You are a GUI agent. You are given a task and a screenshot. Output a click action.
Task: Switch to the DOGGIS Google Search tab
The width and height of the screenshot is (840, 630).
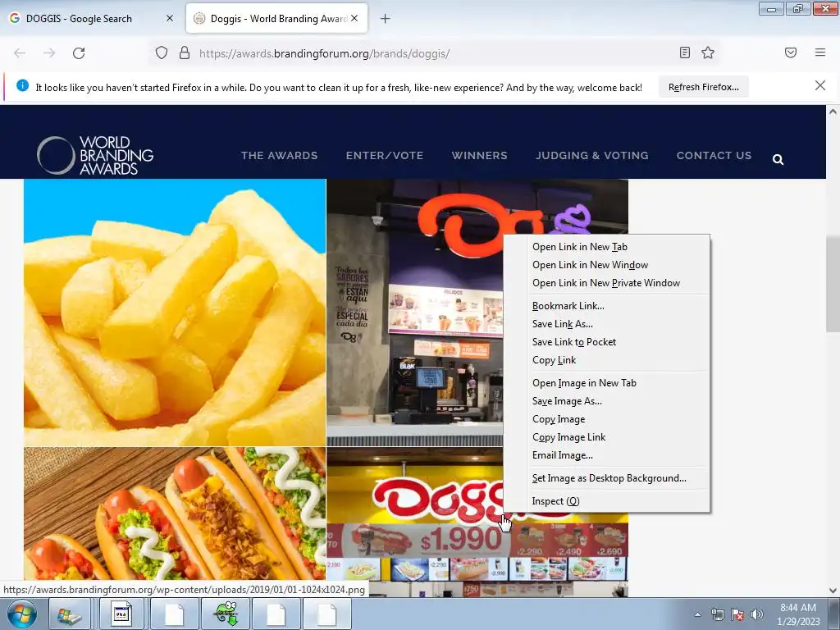pos(91,18)
